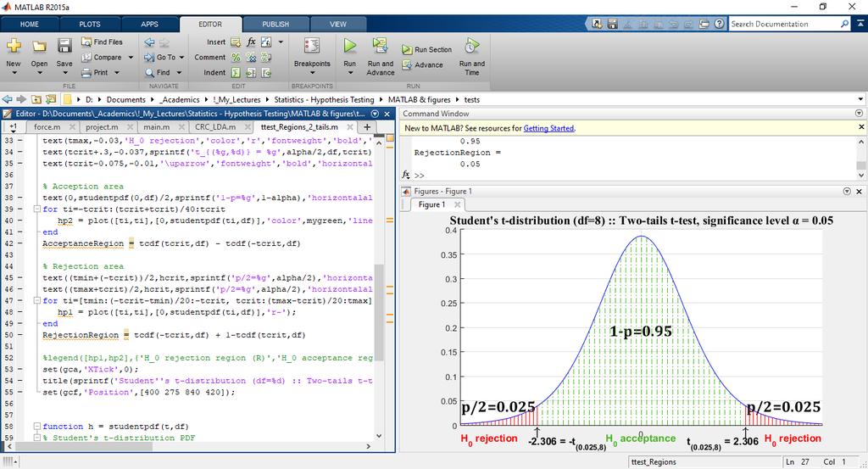
Task: Add a new editor tab with plus button
Action: [367, 127]
